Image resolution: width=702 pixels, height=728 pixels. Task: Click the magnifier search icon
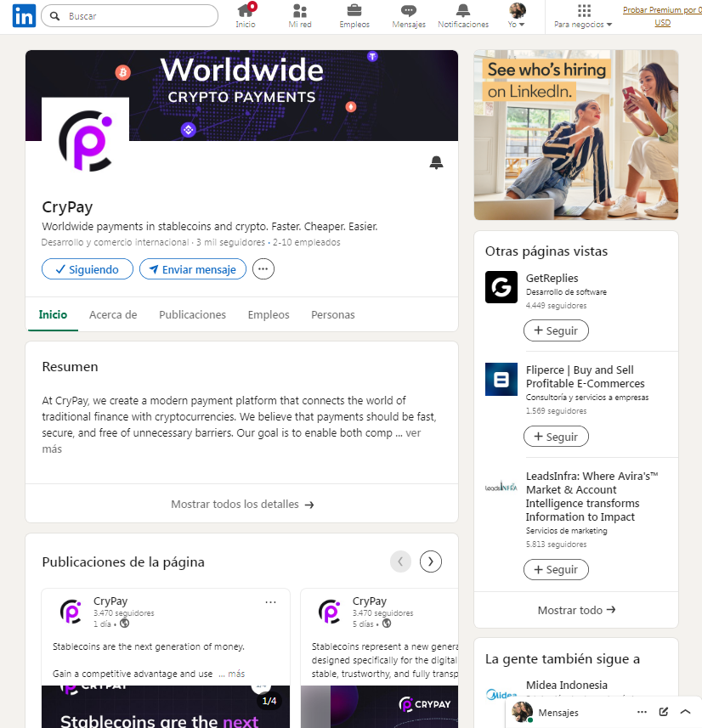click(x=55, y=16)
